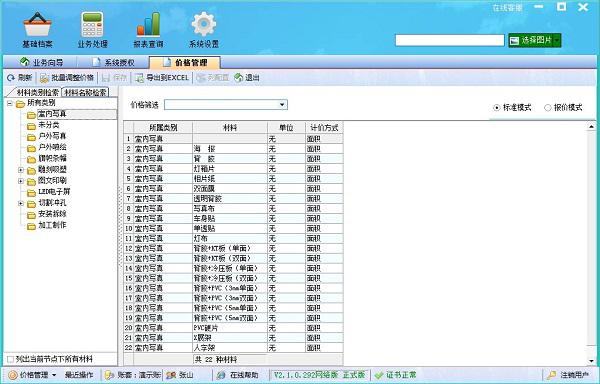Open the 价格管理 status bar menu

click(x=33, y=375)
